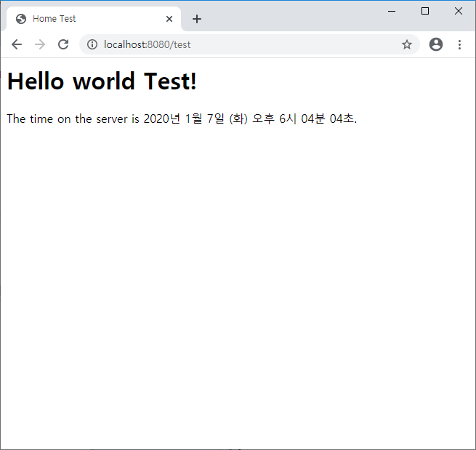
Task: Open the Chrome three-dot menu
Action: tap(459, 44)
